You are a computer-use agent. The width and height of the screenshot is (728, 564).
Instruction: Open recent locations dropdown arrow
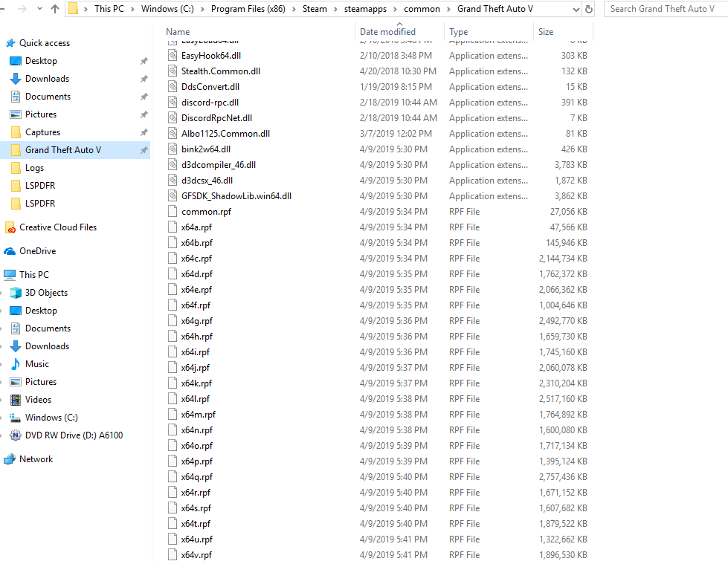tap(39, 9)
